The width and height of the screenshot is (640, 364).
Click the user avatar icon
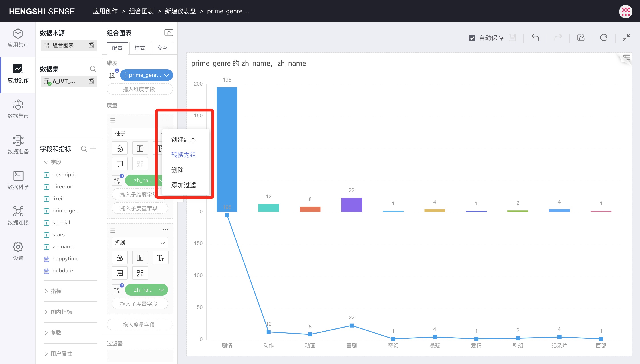coord(625,11)
